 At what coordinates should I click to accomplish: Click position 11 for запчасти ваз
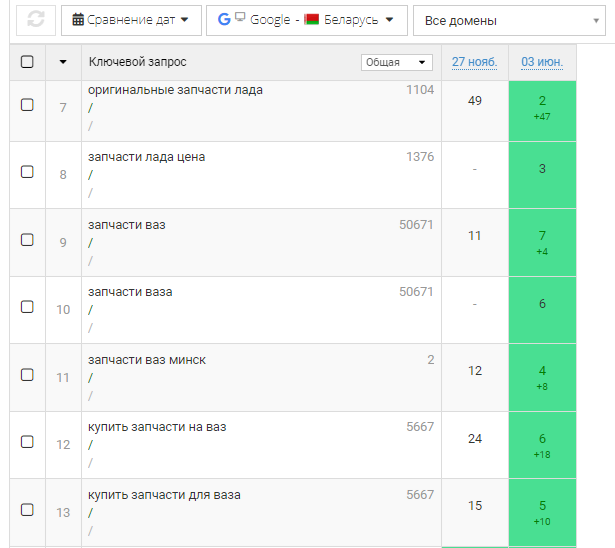(x=475, y=236)
